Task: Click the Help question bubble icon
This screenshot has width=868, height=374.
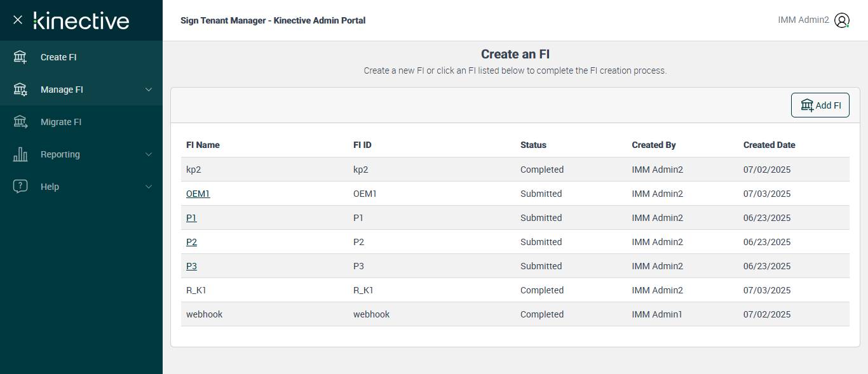Action: (20, 187)
